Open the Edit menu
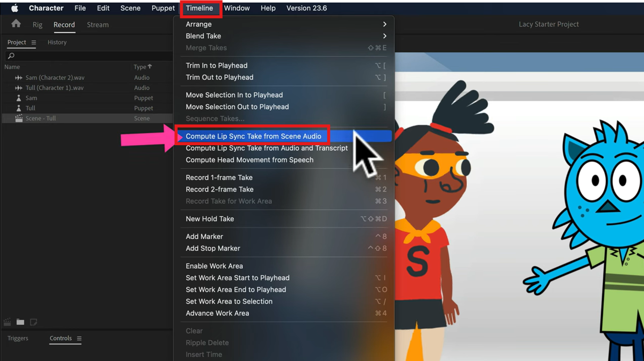Viewport: 644px width, 361px height. coord(103,8)
